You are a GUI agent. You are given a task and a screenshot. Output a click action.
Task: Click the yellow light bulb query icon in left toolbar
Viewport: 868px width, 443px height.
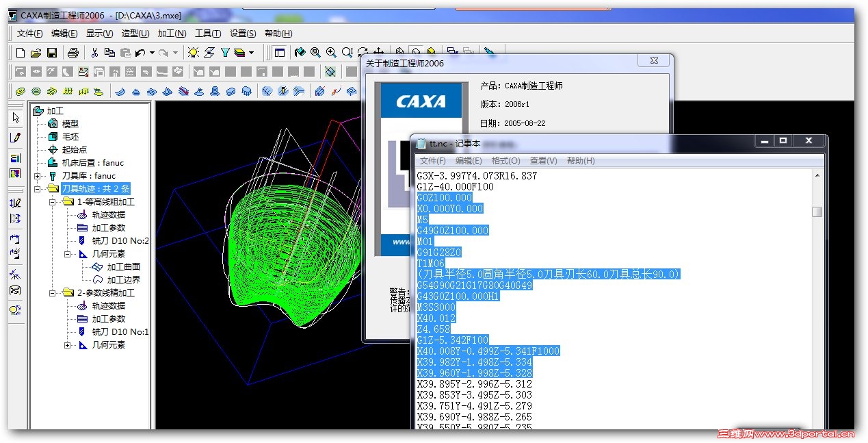tap(15, 309)
